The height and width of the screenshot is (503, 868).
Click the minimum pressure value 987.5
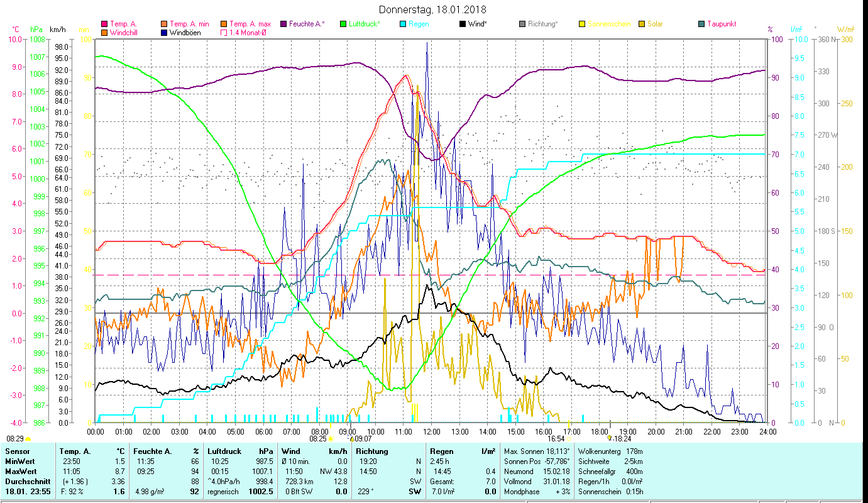(x=265, y=461)
